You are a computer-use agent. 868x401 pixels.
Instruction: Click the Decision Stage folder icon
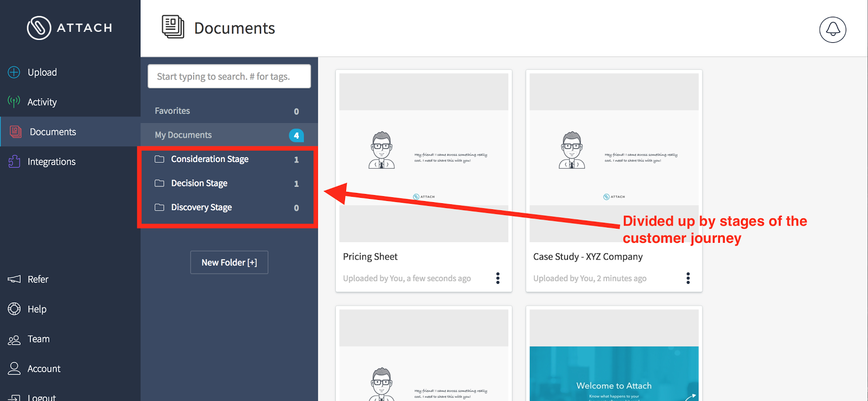pos(159,183)
